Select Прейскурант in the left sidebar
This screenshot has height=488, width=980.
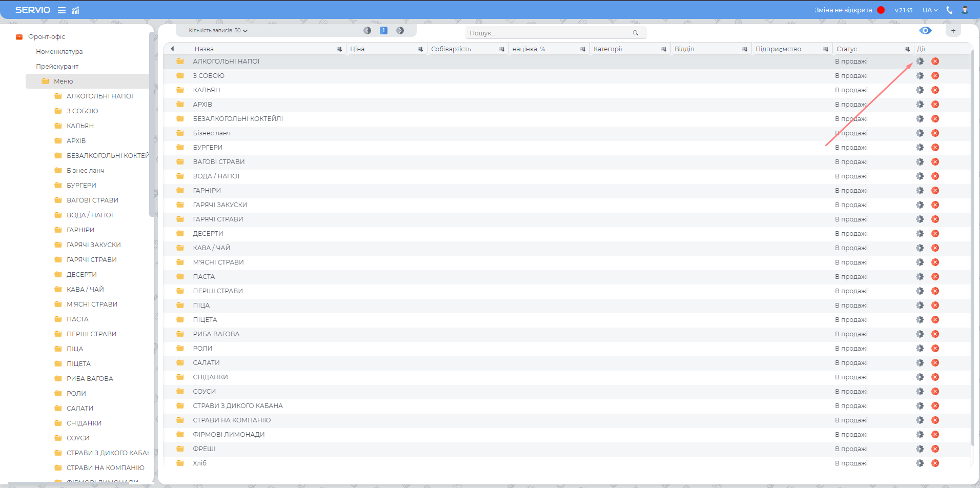(57, 67)
